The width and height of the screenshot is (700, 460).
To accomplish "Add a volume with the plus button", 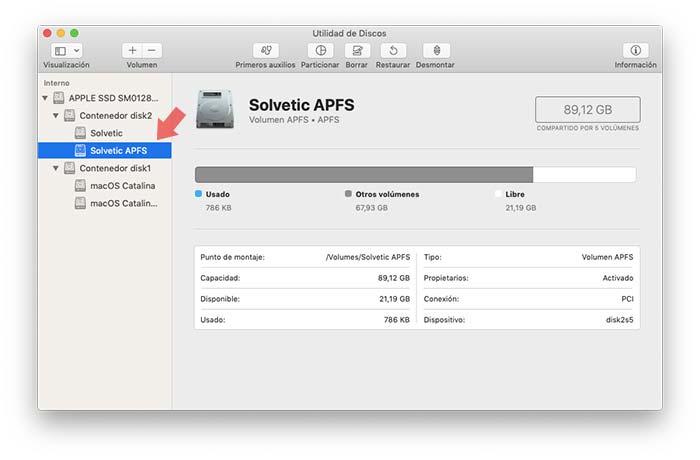I will click(x=132, y=50).
